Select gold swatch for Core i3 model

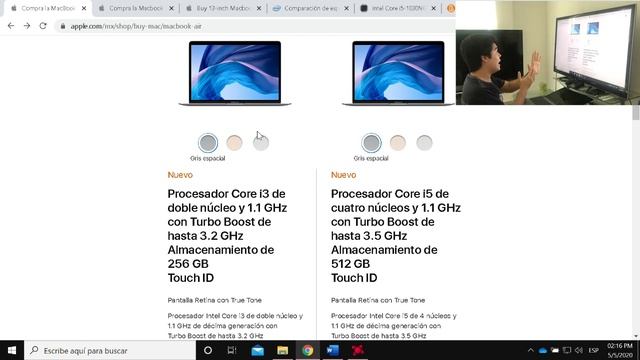click(x=234, y=143)
